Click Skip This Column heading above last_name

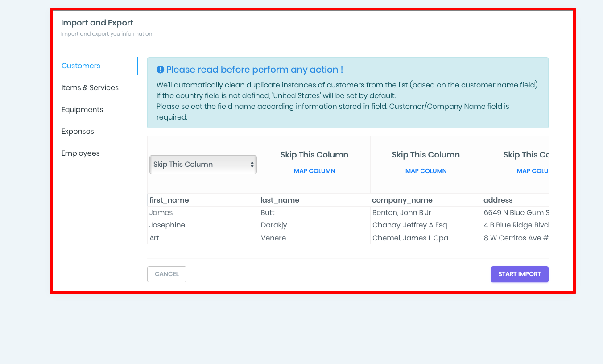314,155
